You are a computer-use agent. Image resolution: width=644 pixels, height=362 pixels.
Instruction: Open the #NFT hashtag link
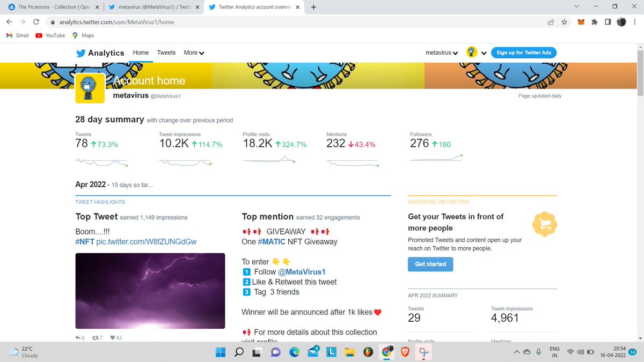coord(85,242)
